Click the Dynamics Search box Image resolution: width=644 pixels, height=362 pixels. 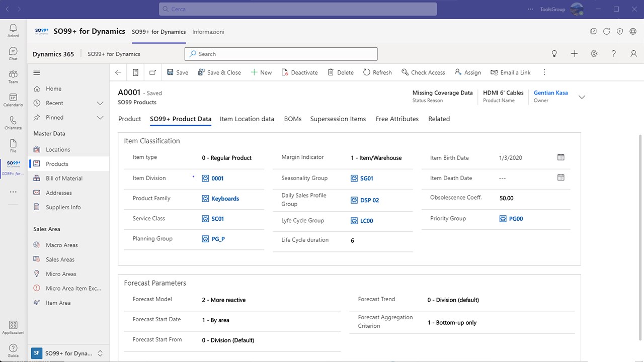point(281,54)
